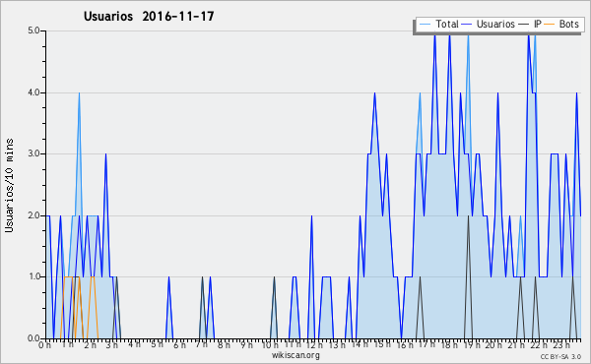591x364 pixels.
Task: Click the '12 h' x-axis label
Action: click(x=314, y=344)
